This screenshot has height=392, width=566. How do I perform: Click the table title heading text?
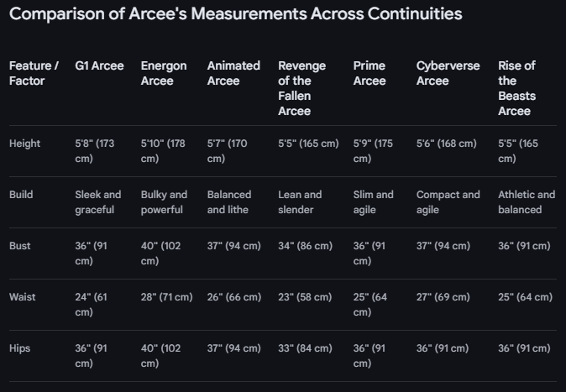tap(236, 14)
